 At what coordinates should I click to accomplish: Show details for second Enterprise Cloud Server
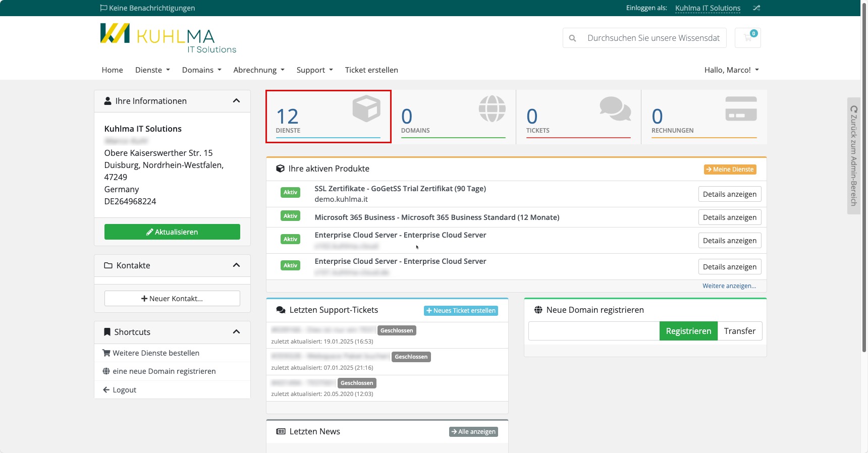point(730,267)
